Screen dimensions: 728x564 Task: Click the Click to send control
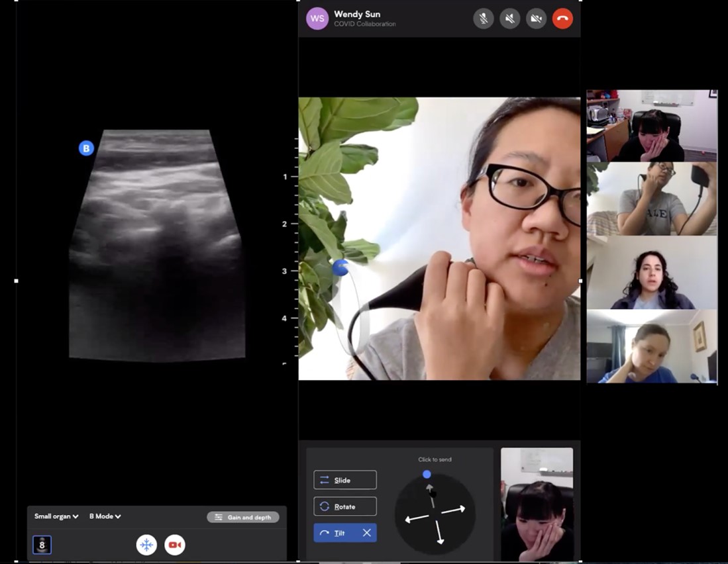tap(435, 459)
